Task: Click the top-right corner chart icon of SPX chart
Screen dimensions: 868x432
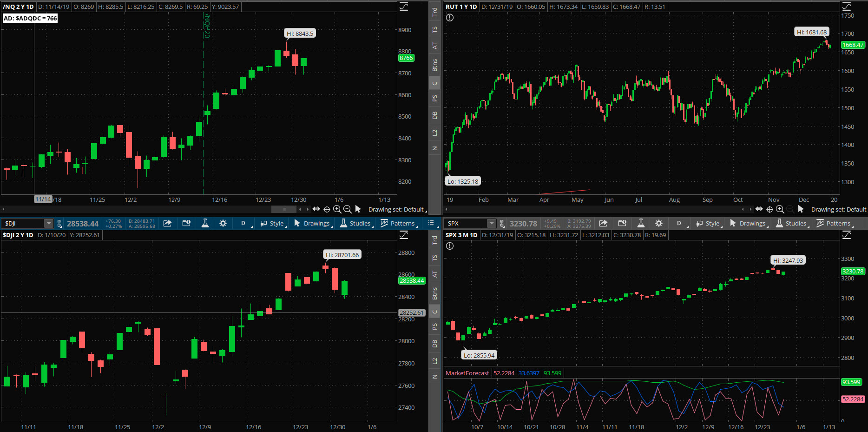Action: tap(847, 235)
